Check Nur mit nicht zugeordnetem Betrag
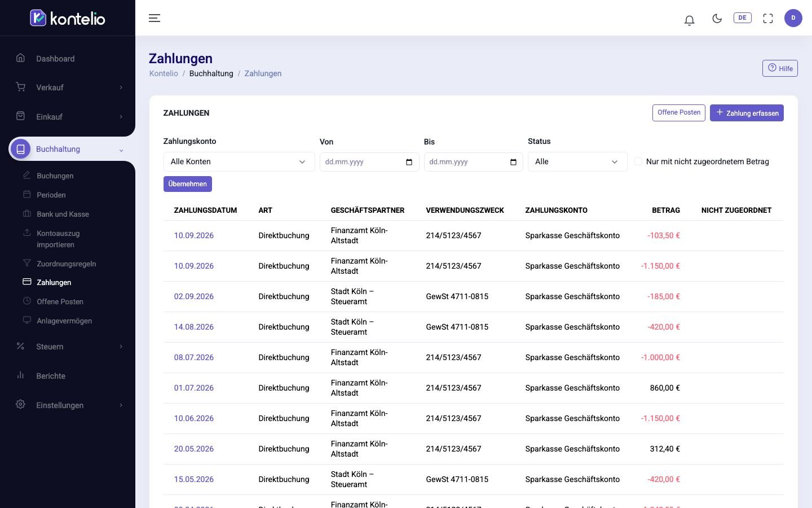Screen dimensions: 812x508 coord(638,161)
